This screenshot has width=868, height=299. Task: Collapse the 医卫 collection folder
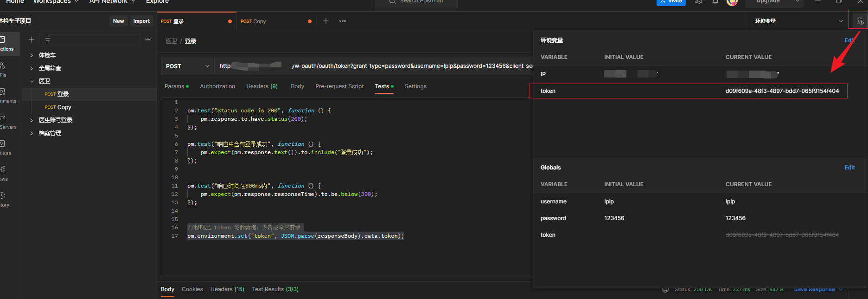click(32, 81)
